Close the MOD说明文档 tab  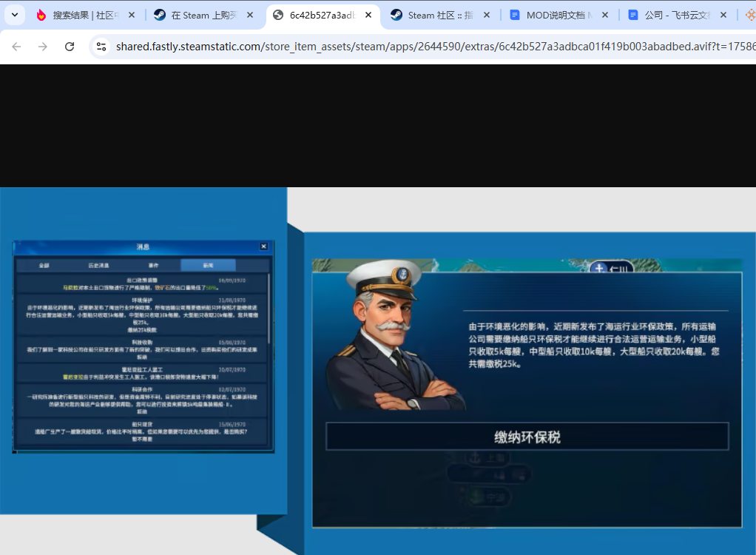(605, 16)
